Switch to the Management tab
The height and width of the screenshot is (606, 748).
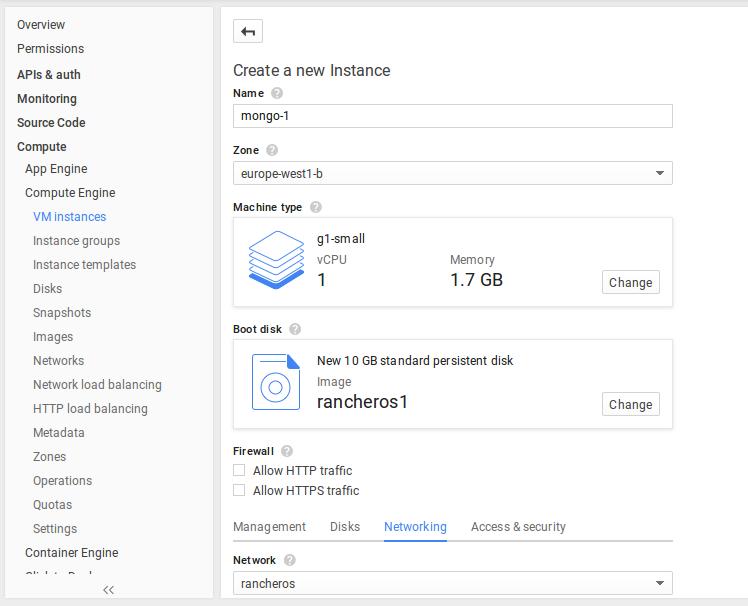269,526
